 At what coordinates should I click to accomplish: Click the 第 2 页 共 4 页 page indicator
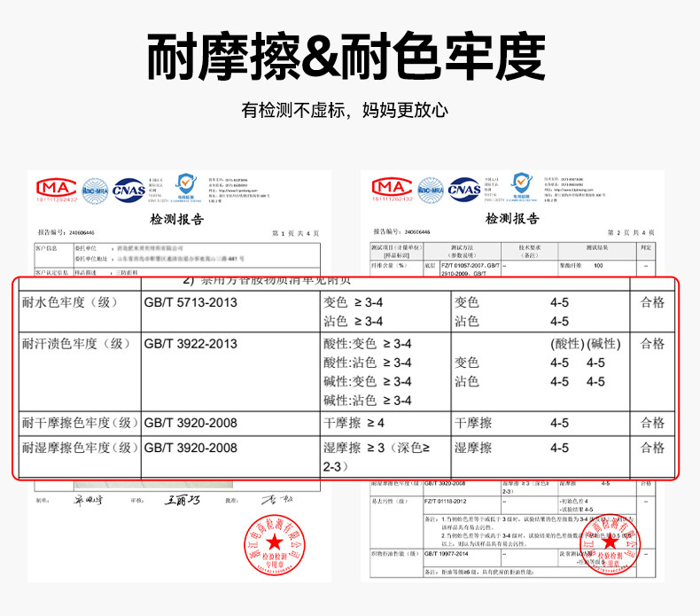pyautogui.click(x=631, y=232)
